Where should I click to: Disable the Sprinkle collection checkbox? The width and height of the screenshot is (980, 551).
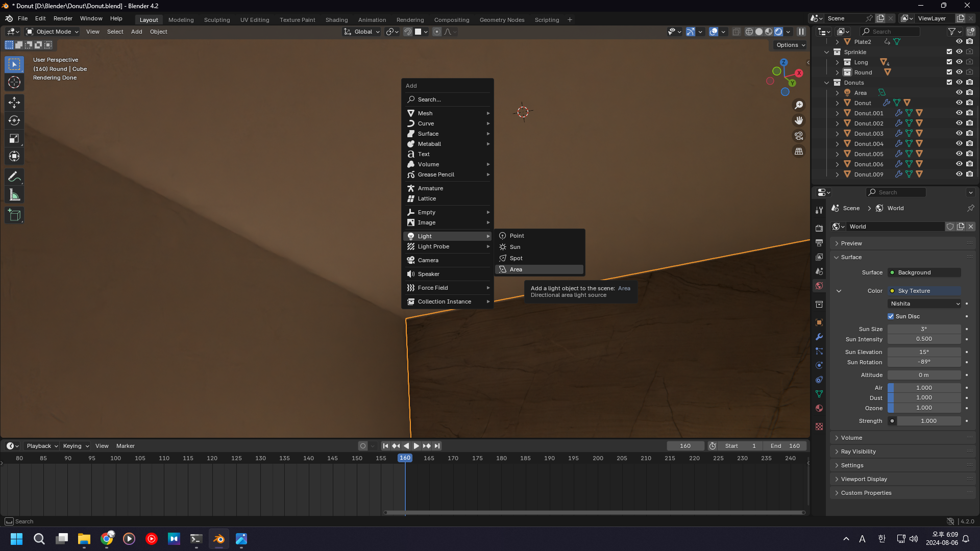[x=949, y=52]
